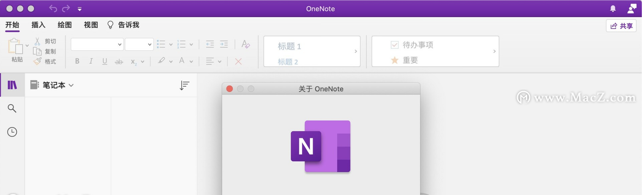Switch to the 视图 tab
This screenshot has height=195, width=644.
91,25
